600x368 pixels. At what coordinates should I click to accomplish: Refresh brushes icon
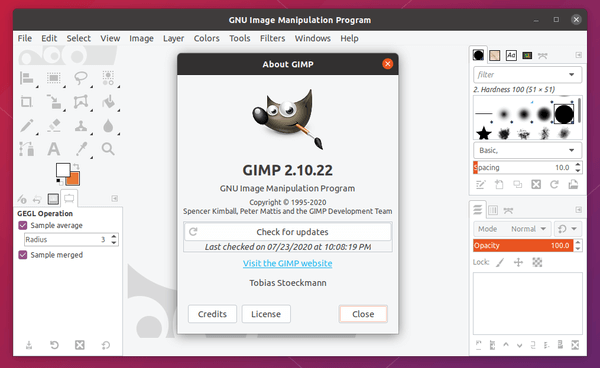point(554,185)
